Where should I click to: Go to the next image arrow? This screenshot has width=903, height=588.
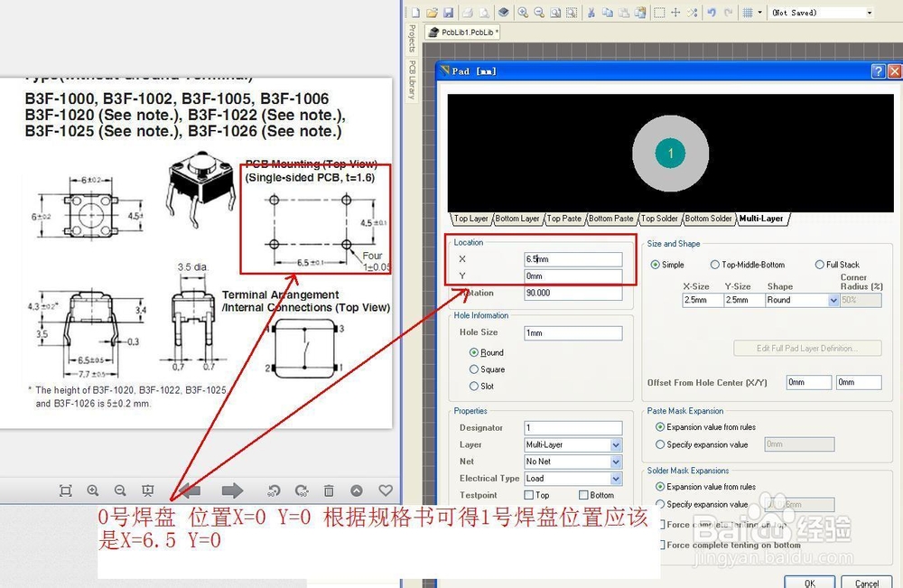(232, 490)
